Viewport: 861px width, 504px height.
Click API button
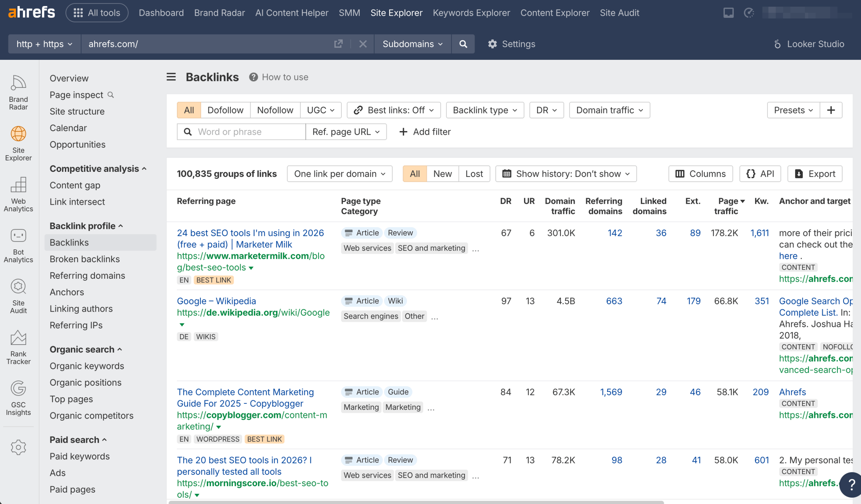[760, 173]
